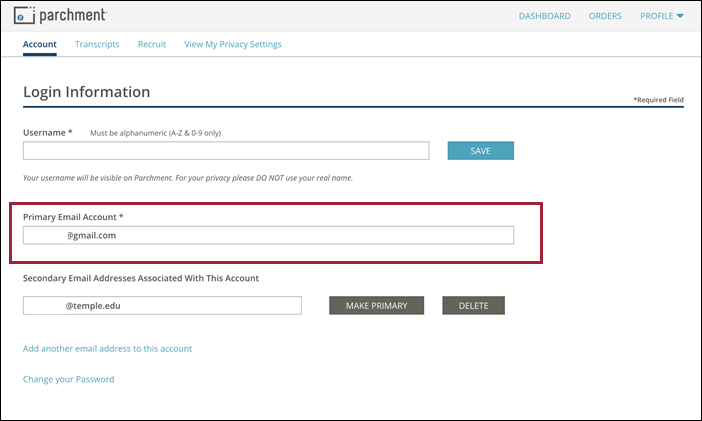Open View My Privacy Settings tab
The image size is (702, 421).
click(233, 44)
